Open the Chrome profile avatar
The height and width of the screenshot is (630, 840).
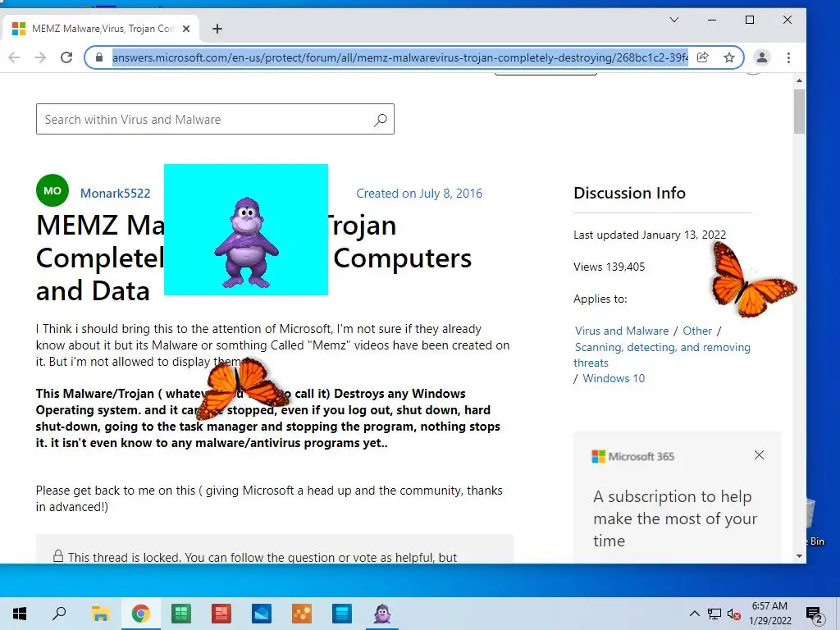pos(762,57)
